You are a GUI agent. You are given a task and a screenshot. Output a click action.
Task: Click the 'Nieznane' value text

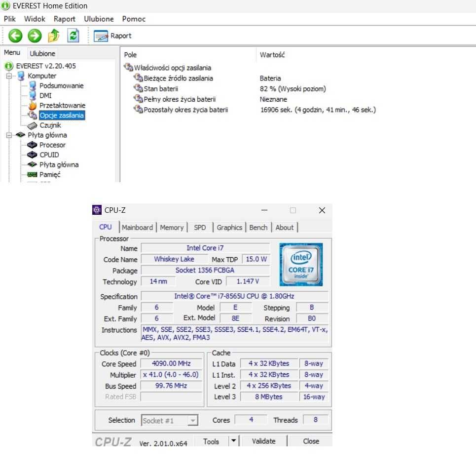point(273,99)
